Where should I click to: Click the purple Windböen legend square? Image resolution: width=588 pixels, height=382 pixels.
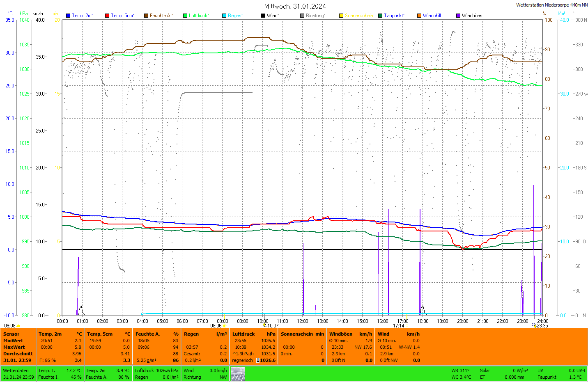point(458,16)
